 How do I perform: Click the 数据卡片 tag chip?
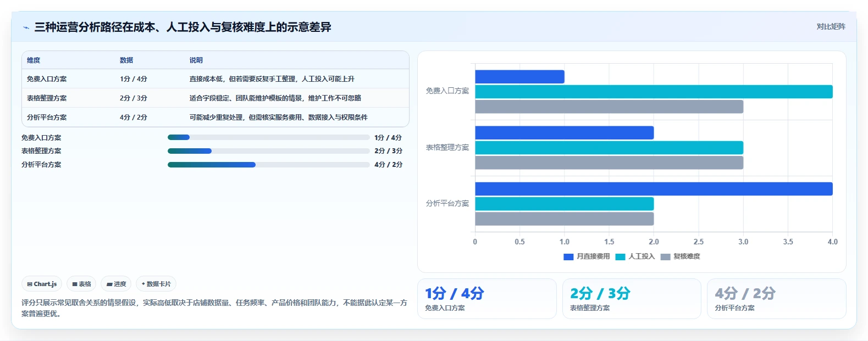tap(156, 284)
